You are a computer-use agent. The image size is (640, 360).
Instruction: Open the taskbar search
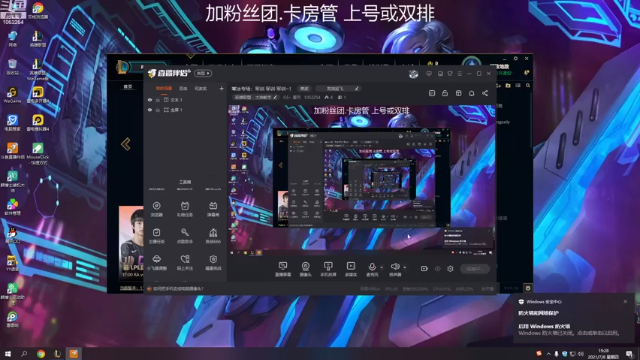point(24,353)
